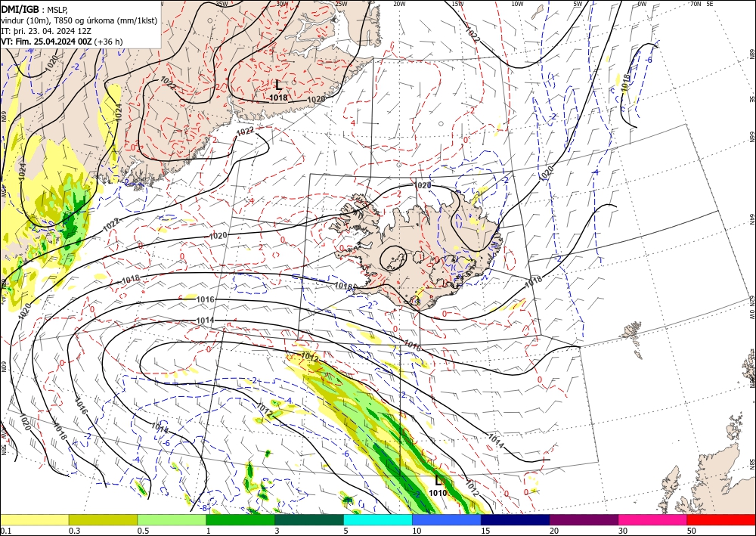Screen dimensions: 756x536
Task: Pick the blue 10–15 legend band
Action: 447,519
